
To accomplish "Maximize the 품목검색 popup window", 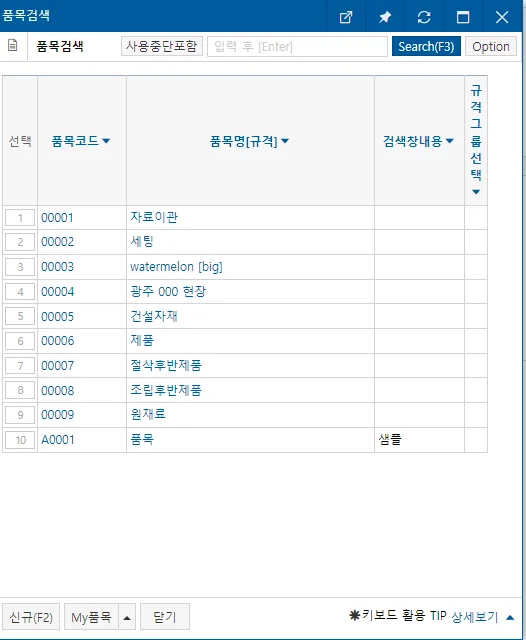I will (463, 17).
